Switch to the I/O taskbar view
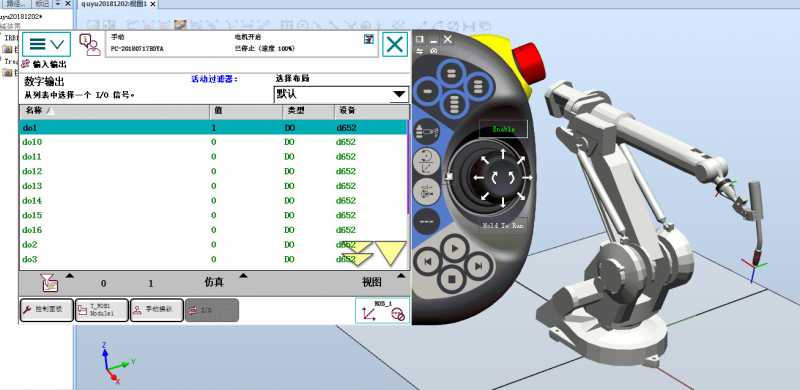The image size is (800, 390). 211,310
